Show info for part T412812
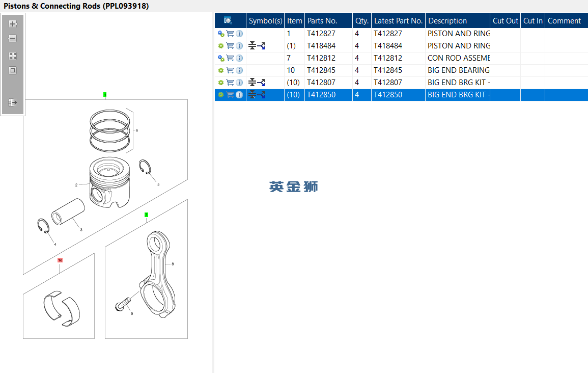Screen dimensions: 588x373 pos(239,58)
